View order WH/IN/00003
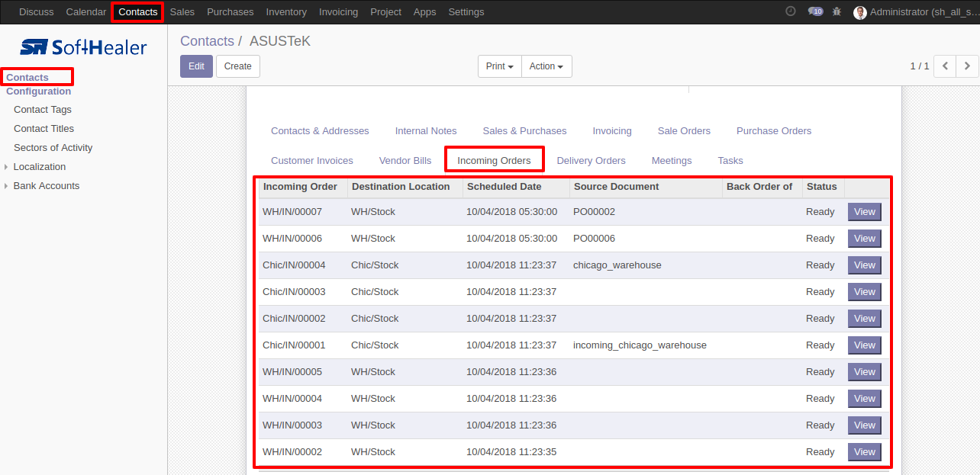Screen dimensions: 980x475 pos(865,425)
